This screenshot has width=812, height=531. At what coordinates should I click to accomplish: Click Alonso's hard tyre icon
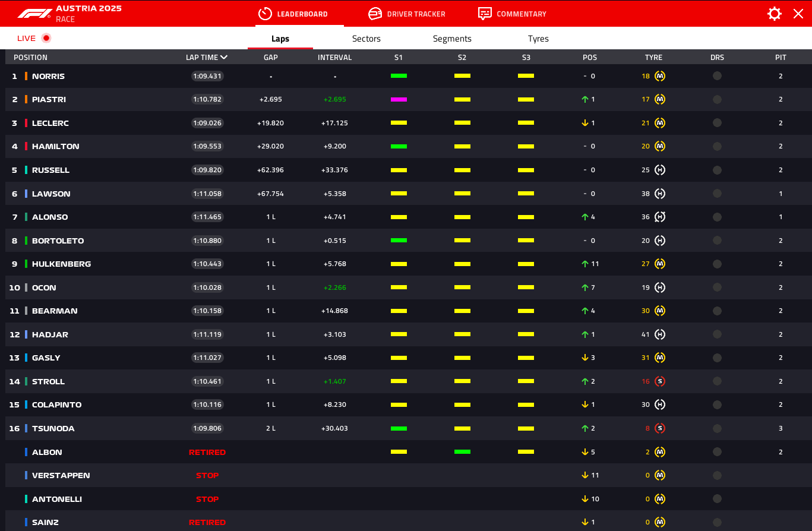point(659,217)
